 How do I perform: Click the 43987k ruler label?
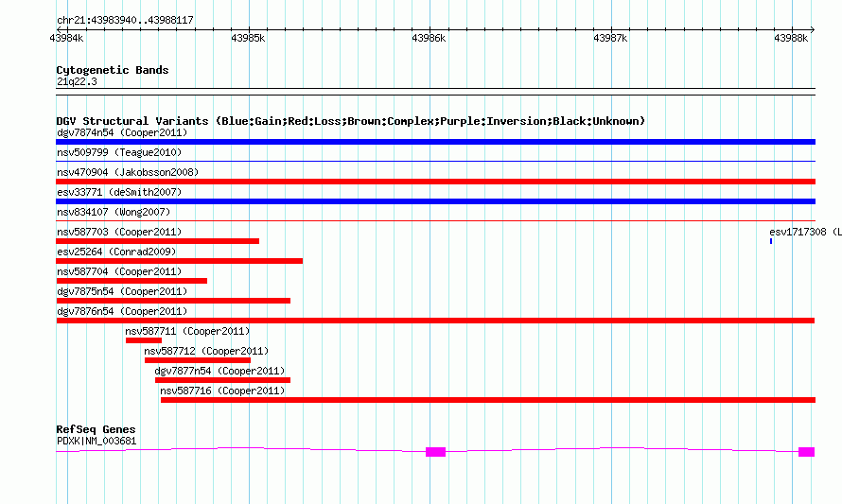tap(610, 38)
